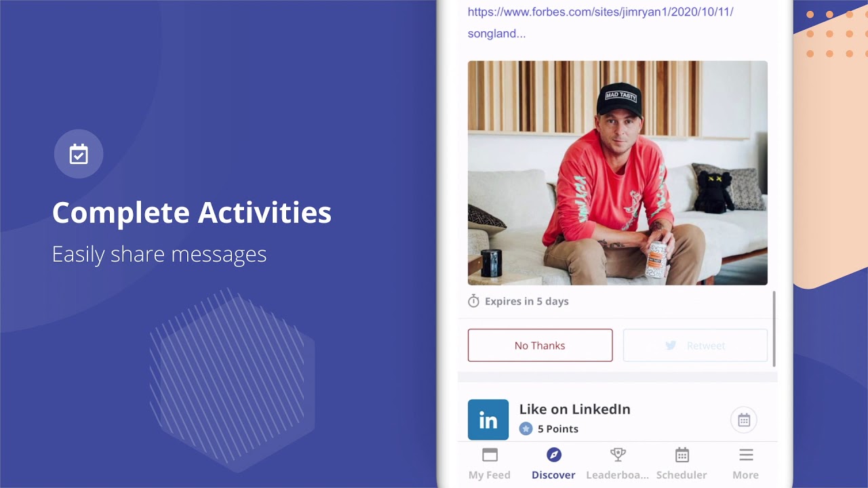
Task: Click the Twitter bird icon on Retweet
Action: click(671, 346)
